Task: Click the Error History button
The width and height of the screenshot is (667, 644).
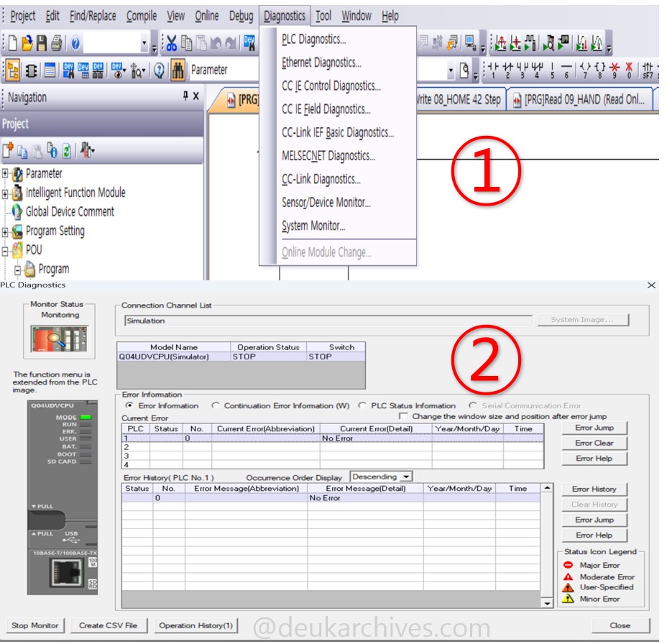Action: point(594,489)
